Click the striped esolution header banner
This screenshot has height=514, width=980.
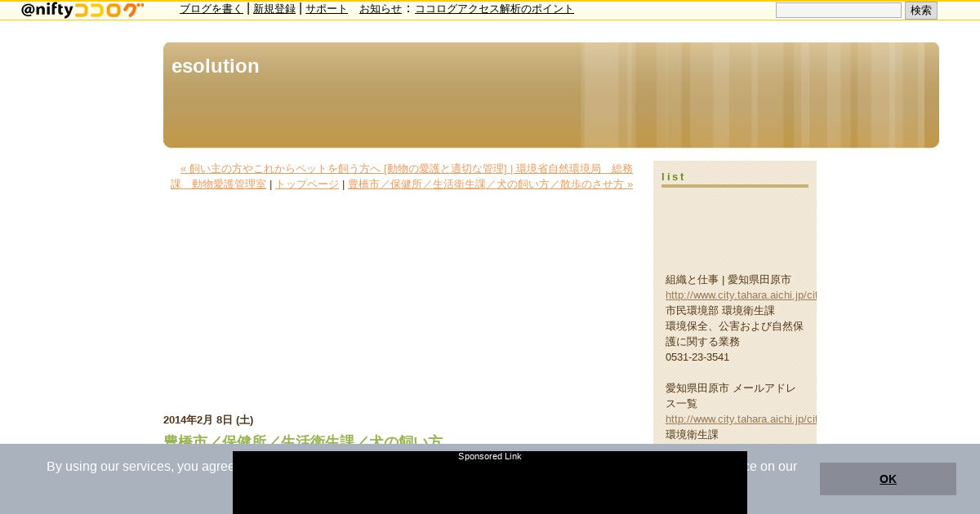tap(551, 95)
